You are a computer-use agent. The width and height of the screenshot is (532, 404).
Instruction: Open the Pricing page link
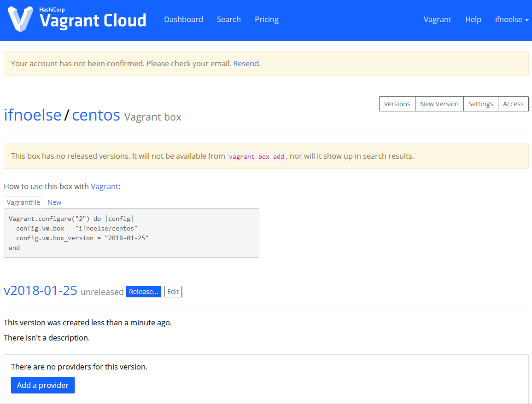coord(266,19)
